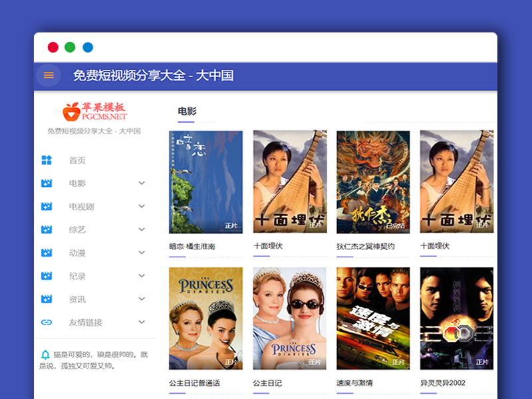Image resolution: width=532 pixels, height=399 pixels.
Task: Click the header title 免费短视频分享大全 - 大中国
Action: (154, 75)
